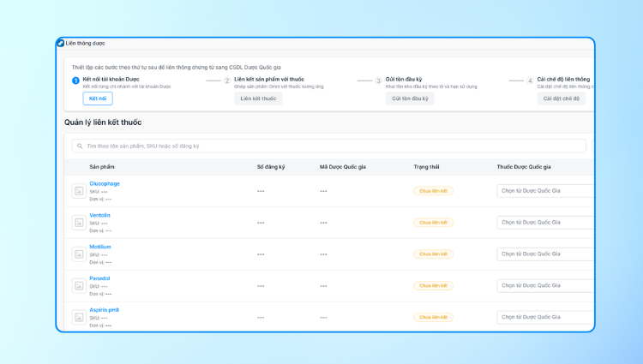Click Panadol's Chưa liên kết status badge
This screenshot has width=643, height=364.
click(x=434, y=285)
